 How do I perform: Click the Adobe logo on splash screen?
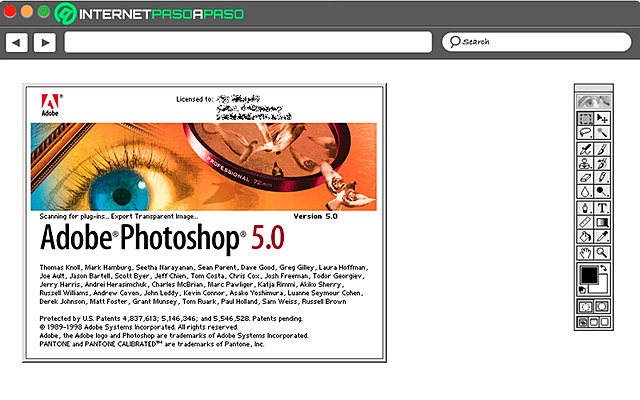click(x=51, y=105)
